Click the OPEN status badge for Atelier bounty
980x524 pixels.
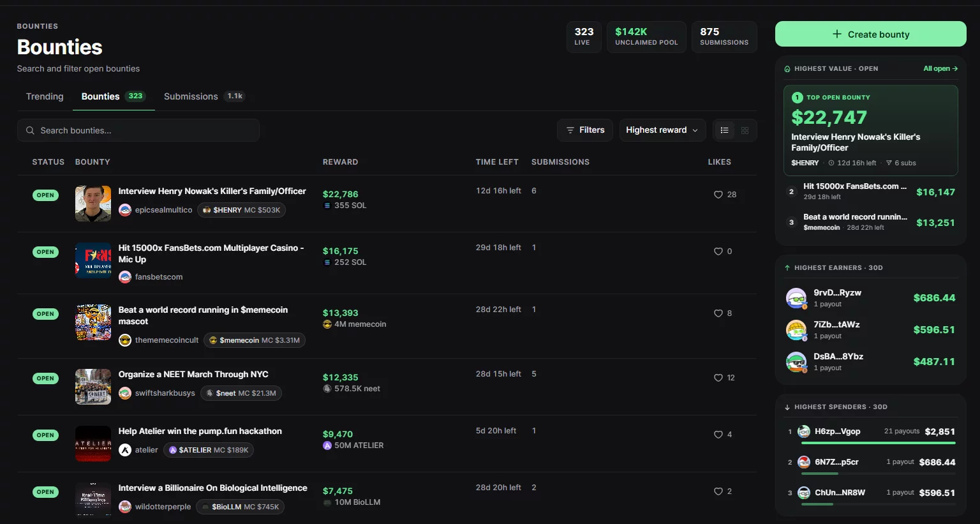(x=45, y=435)
